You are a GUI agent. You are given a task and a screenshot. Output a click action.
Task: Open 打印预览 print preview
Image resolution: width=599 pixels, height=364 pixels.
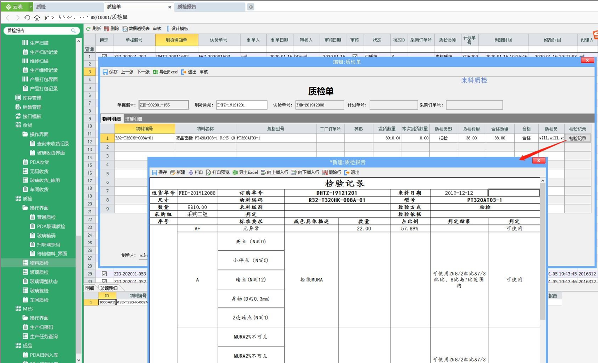221,173
